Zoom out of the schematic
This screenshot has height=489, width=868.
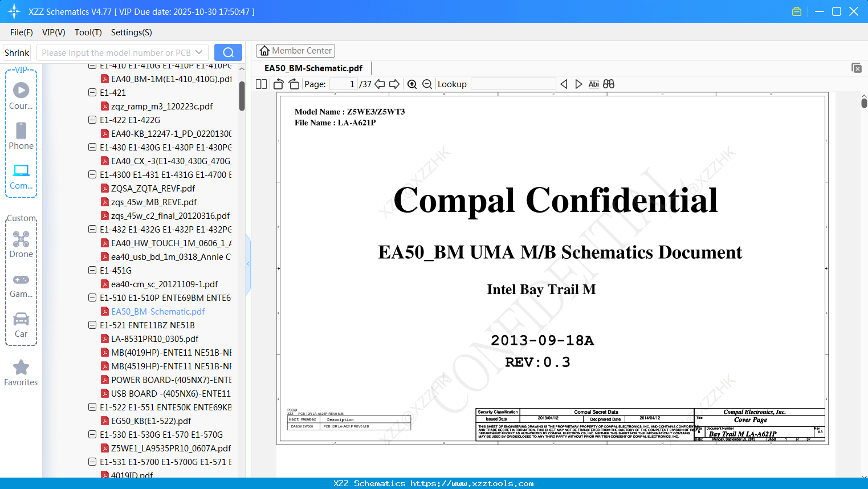[x=427, y=84]
